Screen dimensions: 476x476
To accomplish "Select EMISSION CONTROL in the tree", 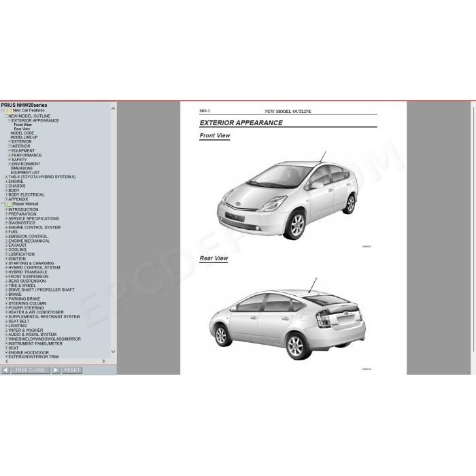I will click(28, 237).
